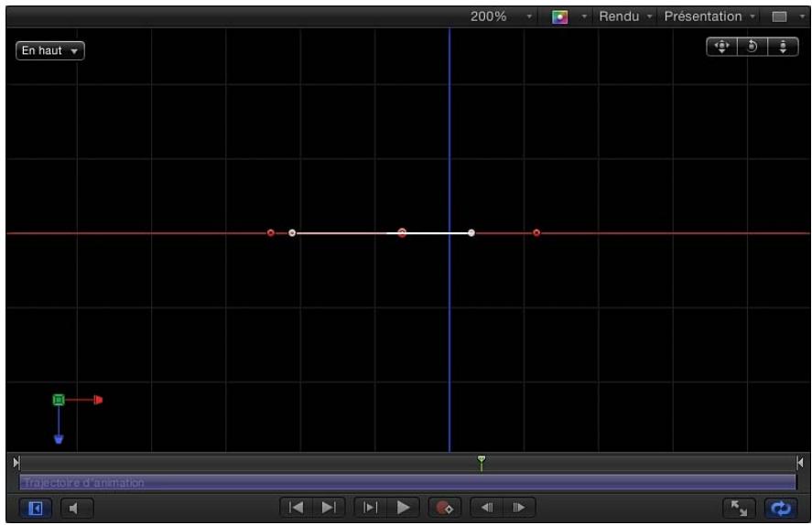Go to end of project

click(329, 508)
